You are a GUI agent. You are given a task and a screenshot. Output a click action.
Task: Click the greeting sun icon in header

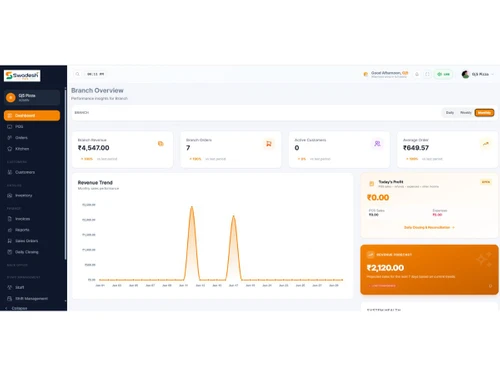(366, 74)
